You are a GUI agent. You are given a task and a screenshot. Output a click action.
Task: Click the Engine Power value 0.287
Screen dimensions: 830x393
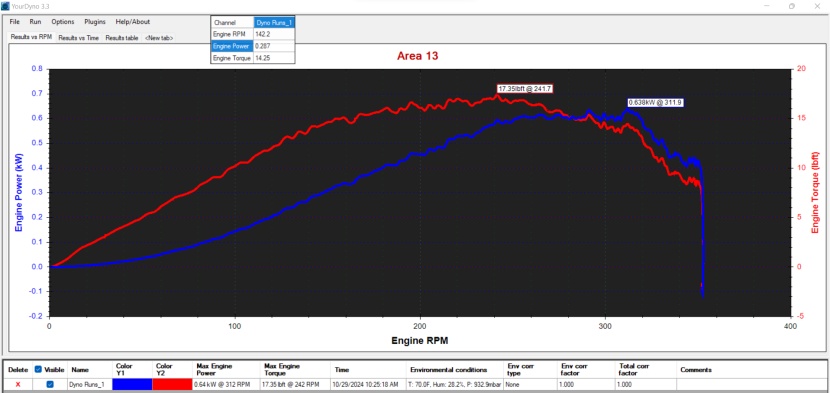pyautogui.click(x=274, y=46)
